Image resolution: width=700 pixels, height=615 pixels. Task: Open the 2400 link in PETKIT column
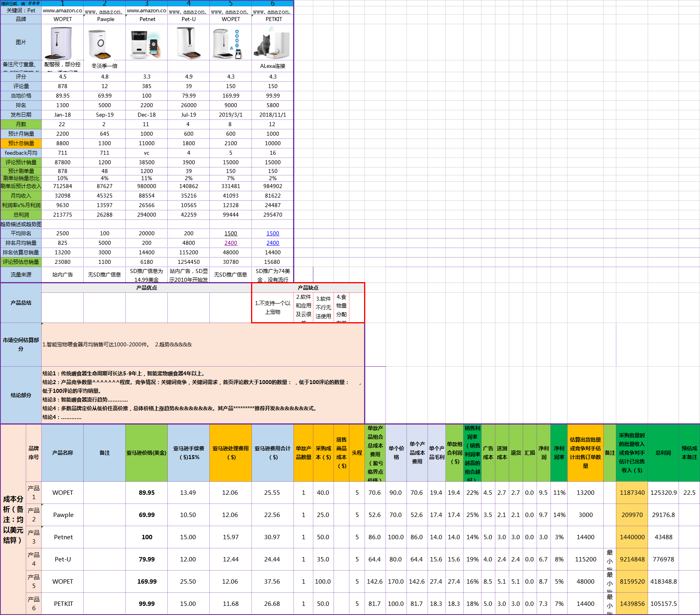(273, 243)
